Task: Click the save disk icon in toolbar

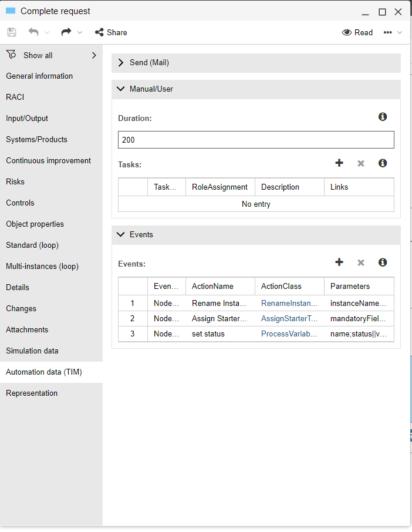Action: (12, 32)
